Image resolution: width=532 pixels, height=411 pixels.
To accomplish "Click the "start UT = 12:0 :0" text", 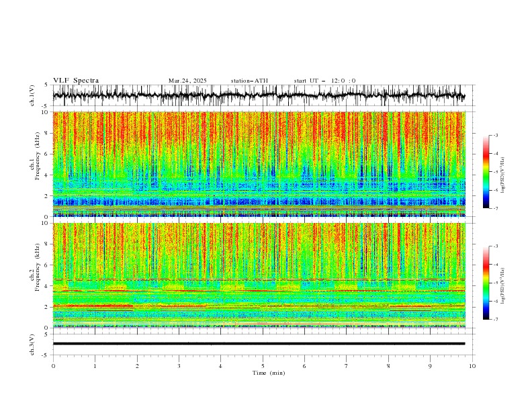I will [324, 81].
